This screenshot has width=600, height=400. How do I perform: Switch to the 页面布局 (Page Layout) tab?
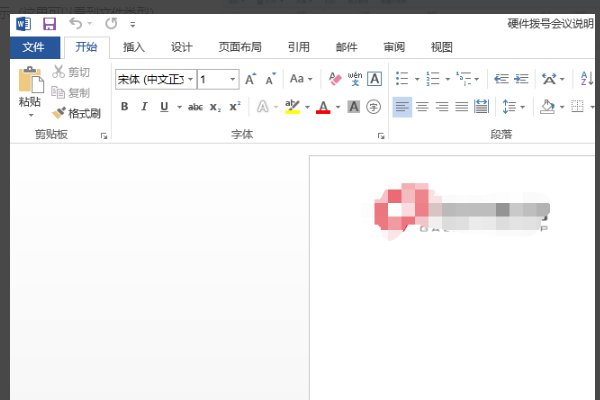click(x=240, y=47)
